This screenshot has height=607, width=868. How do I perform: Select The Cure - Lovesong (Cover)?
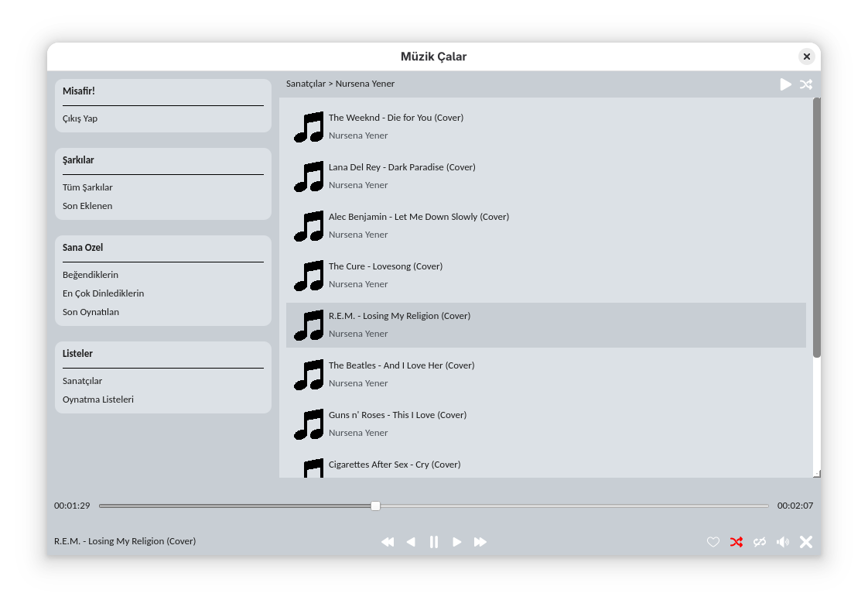click(x=546, y=276)
